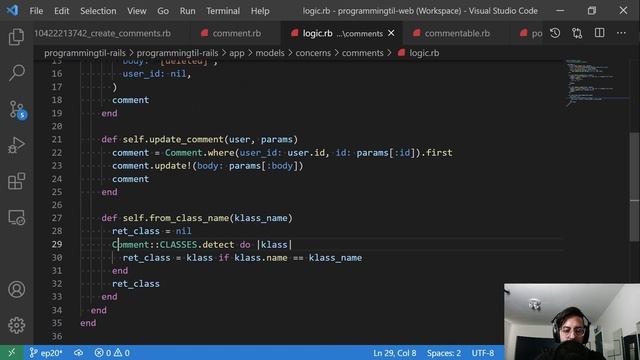Click 'comment.update!' on line 23
This screenshot has width=640, height=360.
tap(152, 166)
